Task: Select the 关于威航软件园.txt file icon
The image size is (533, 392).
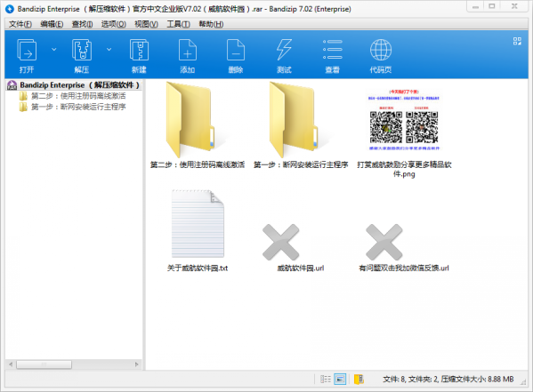Action: click(198, 224)
